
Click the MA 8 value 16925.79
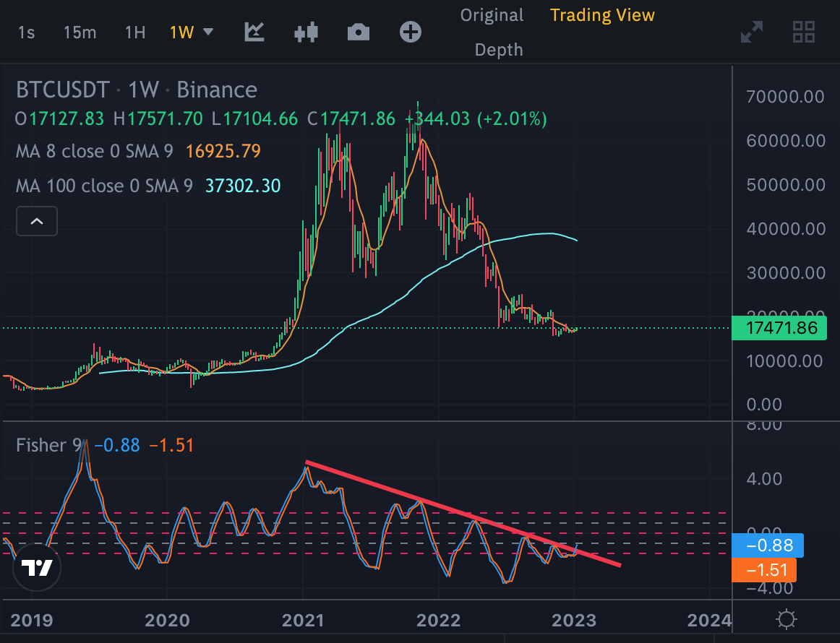coord(223,152)
